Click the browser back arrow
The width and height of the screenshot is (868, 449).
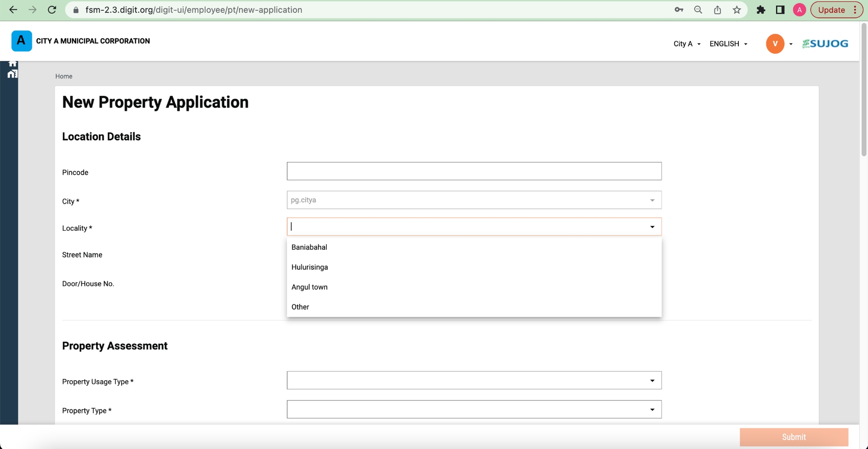(x=13, y=10)
